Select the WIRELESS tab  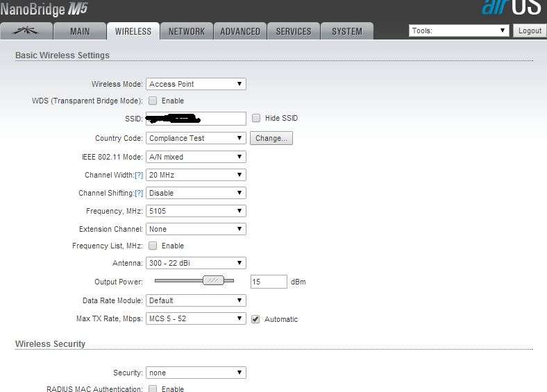tap(133, 31)
